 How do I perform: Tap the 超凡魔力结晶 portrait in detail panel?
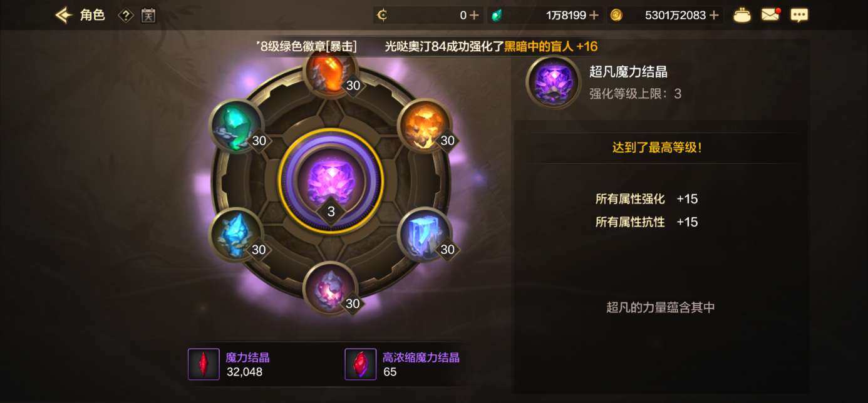click(x=554, y=82)
